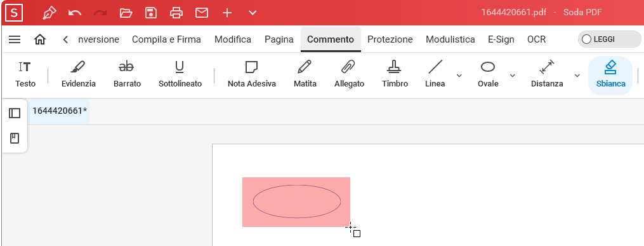Show earlier ribbon tabs with left arrow
The image size is (644, 246).
pyautogui.click(x=65, y=39)
